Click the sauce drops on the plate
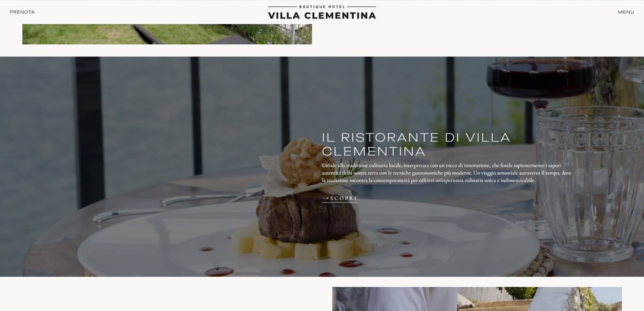Screen dimensions: 644x311 389,231
